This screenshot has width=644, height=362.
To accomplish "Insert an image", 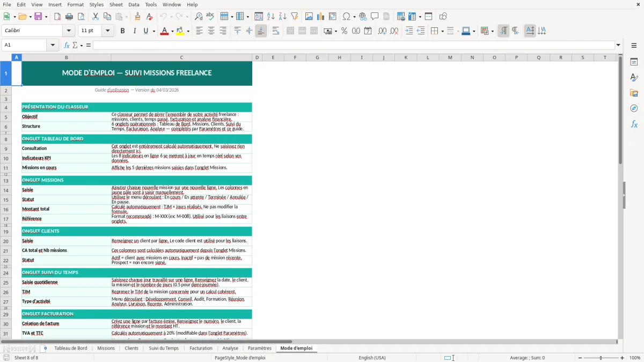I will (310, 17).
